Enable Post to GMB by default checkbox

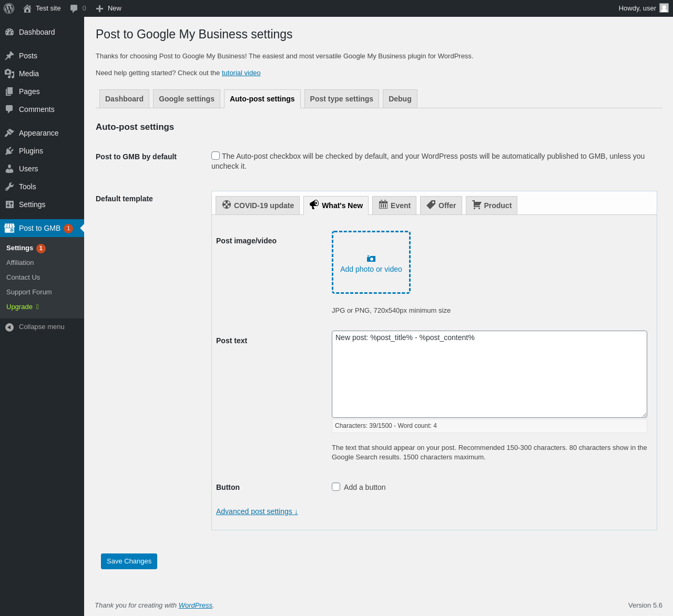click(x=216, y=156)
